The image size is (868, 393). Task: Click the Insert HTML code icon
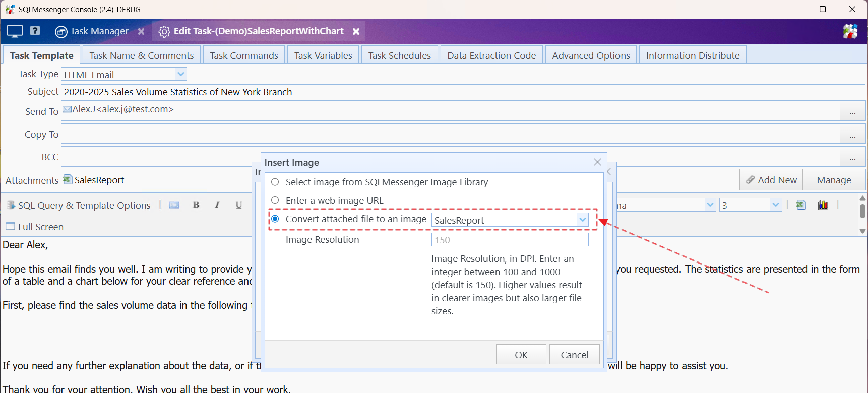click(174, 205)
